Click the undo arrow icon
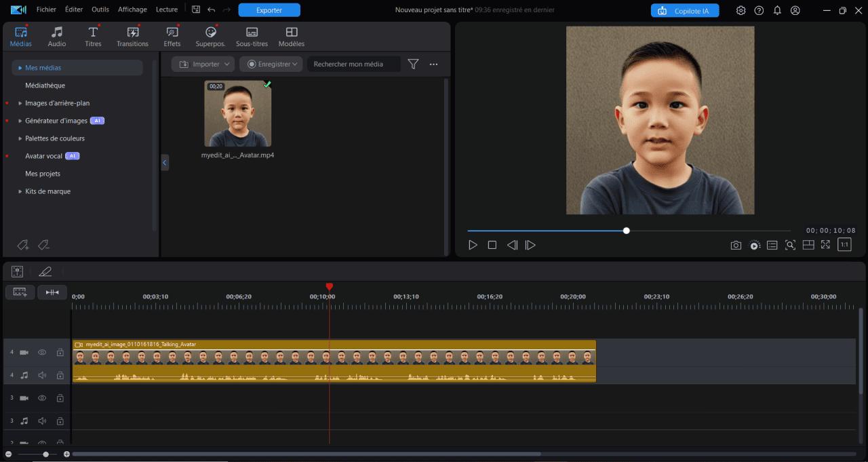The width and height of the screenshot is (868, 462). pyautogui.click(x=211, y=9)
